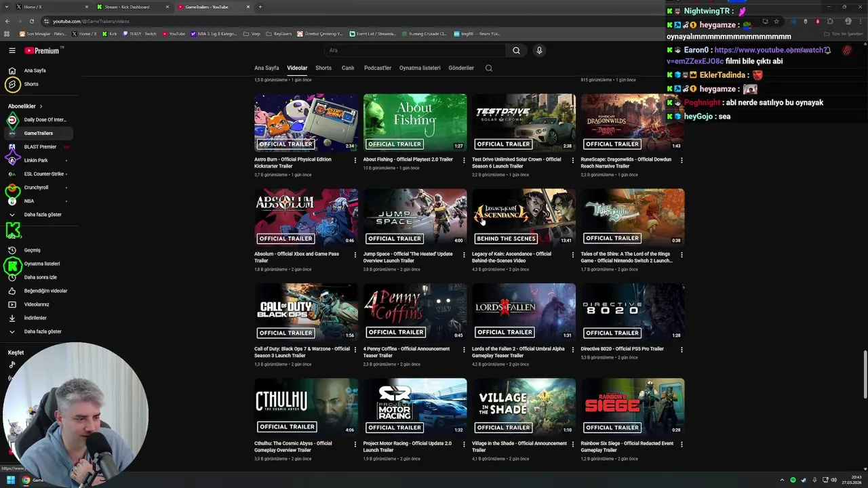868x488 pixels.
Task: Open Legacy of Kain Behind-the-Scenes video title
Action: click(512, 258)
